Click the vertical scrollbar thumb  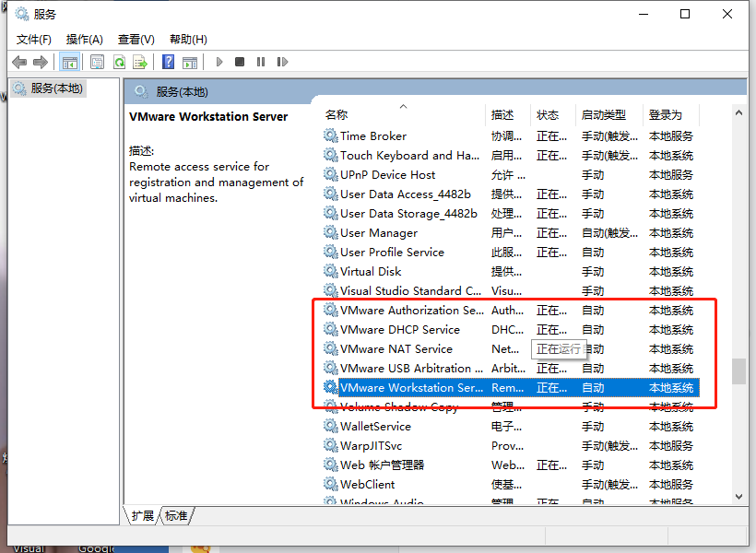pyautogui.click(x=738, y=371)
